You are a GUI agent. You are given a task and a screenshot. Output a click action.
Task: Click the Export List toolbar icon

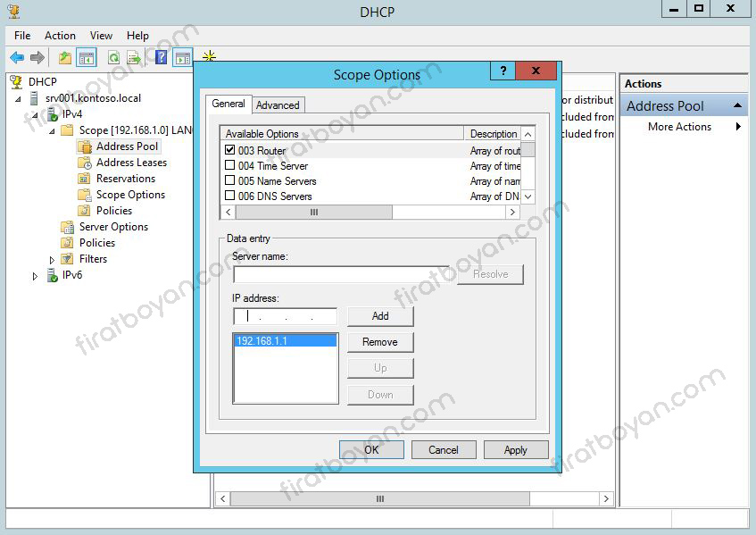click(134, 58)
